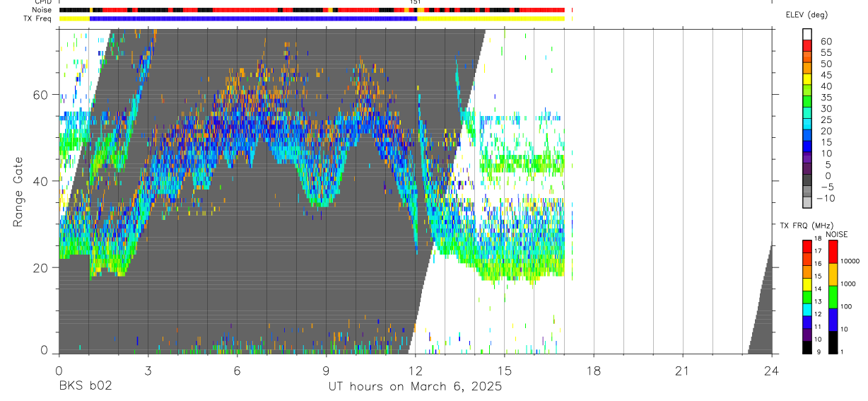Click the "24" tick on UT hours axis
The image size is (868, 401).
pyautogui.click(x=771, y=371)
